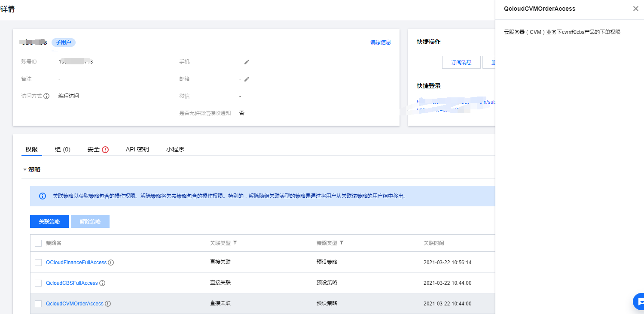The width and height of the screenshot is (644, 314).
Task: Open the QcloudCBSFullAccess policy link
Action: pyautogui.click(x=72, y=283)
